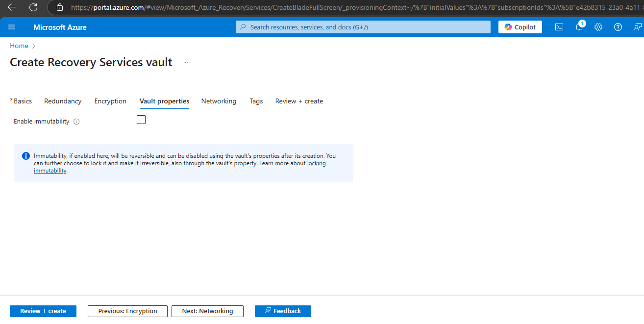Click the feedback icon in top bar
The width and height of the screenshot is (644, 324).
[637, 27]
